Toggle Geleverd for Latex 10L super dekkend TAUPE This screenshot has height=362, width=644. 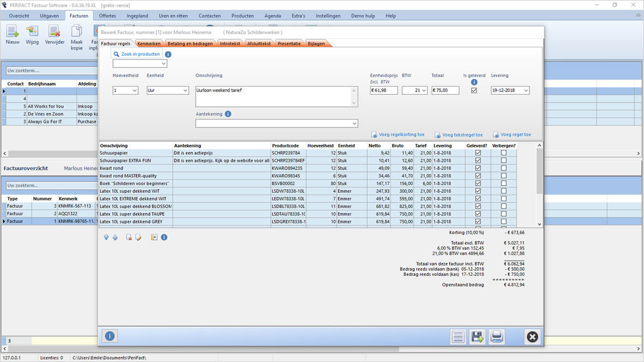click(x=478, y=214)
